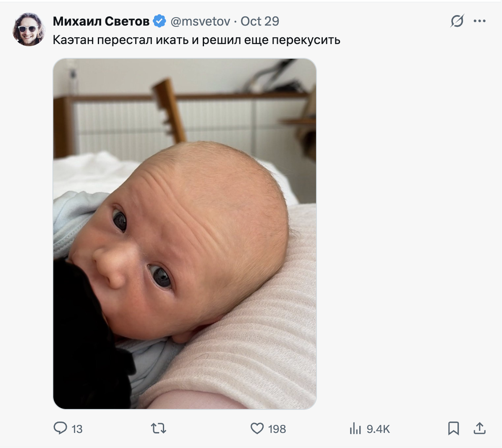
Task: Open the Grok explain-post icon
Action: [x=457, y=21]
